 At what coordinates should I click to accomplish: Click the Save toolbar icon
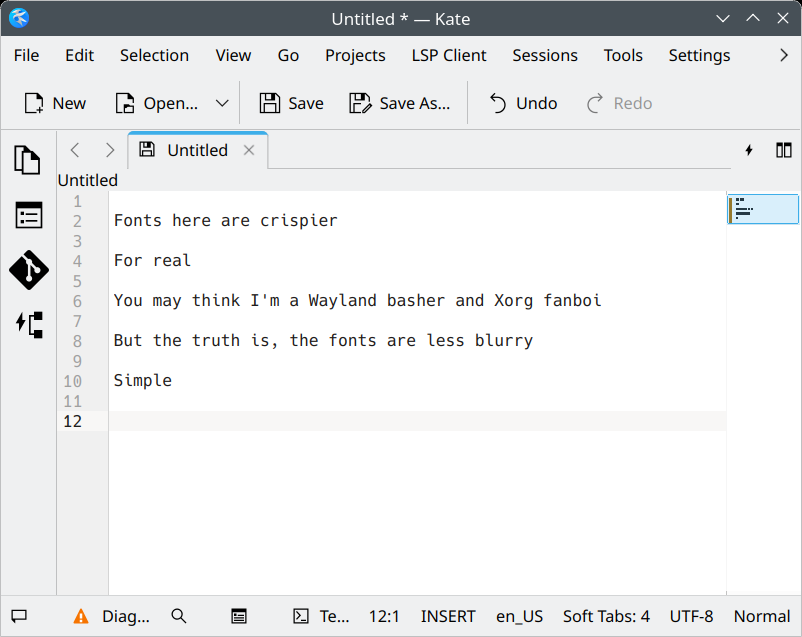[290, 103]
